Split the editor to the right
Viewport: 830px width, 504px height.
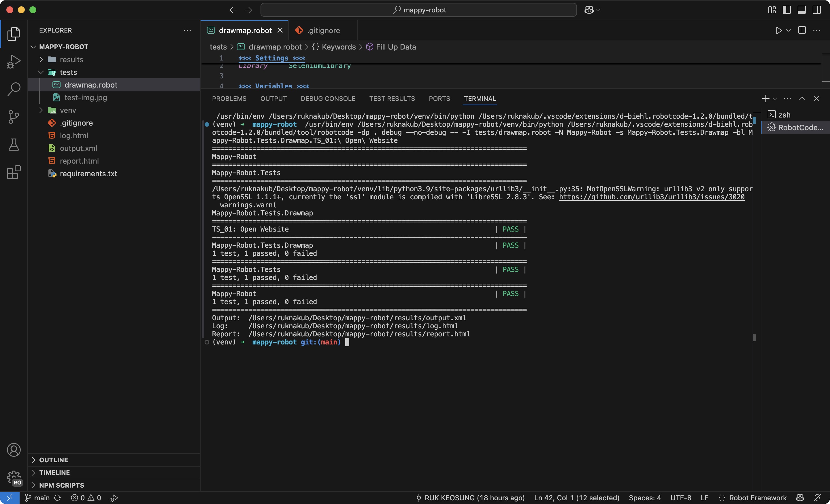pos(802,30)
